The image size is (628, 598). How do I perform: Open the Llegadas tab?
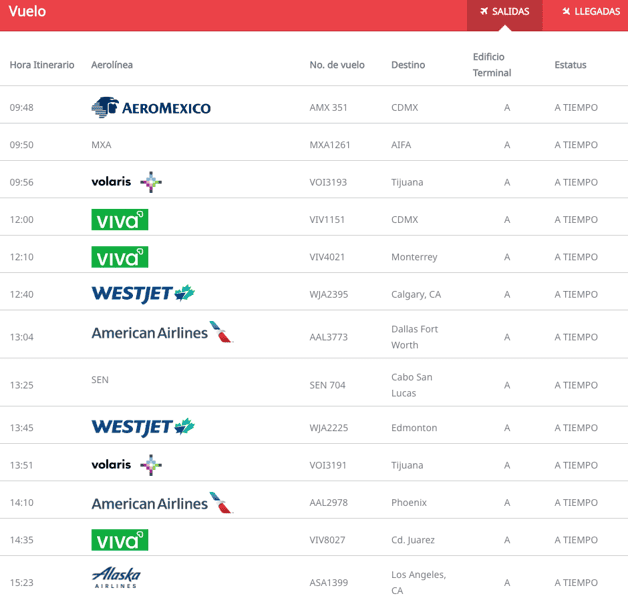(x=590, y=12)
